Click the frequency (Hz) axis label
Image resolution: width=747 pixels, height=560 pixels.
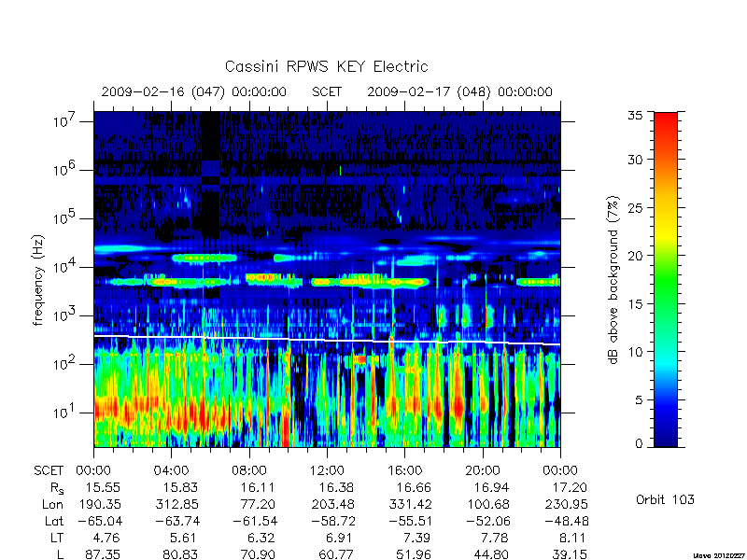[x=38, y=280]
